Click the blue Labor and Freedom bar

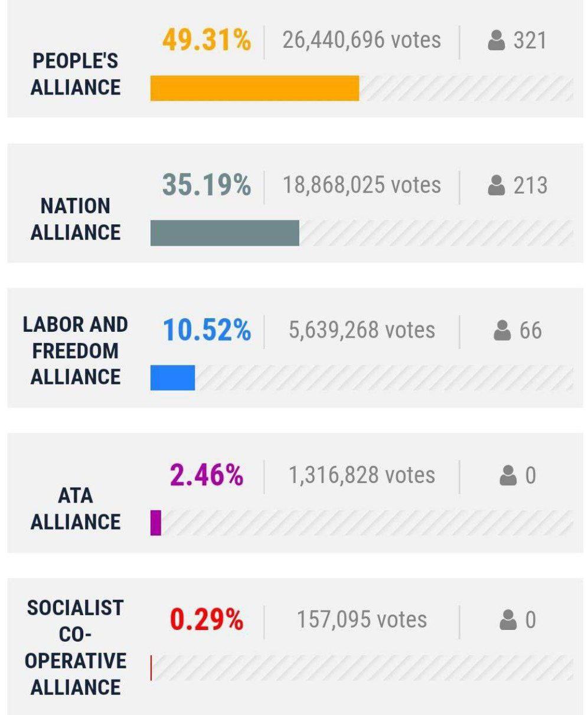click(x=172, y=378)
